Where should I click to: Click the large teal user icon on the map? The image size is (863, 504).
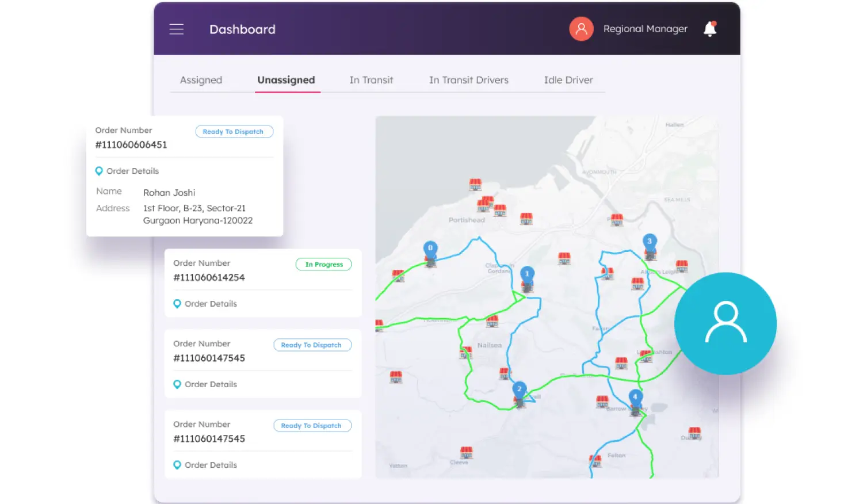pos(725,323)
